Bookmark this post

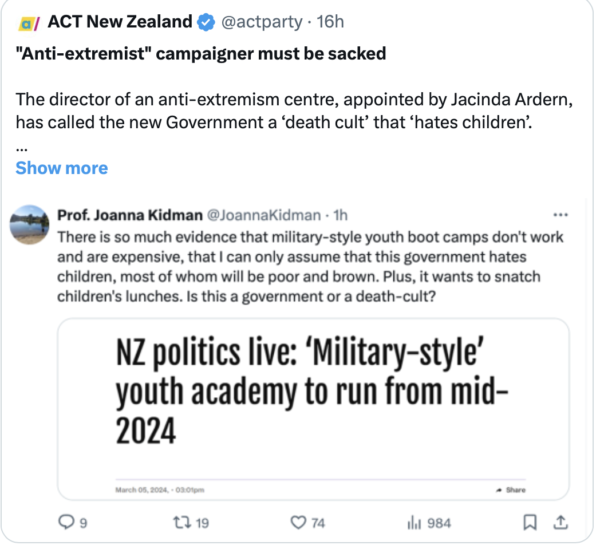pos(531,522)
